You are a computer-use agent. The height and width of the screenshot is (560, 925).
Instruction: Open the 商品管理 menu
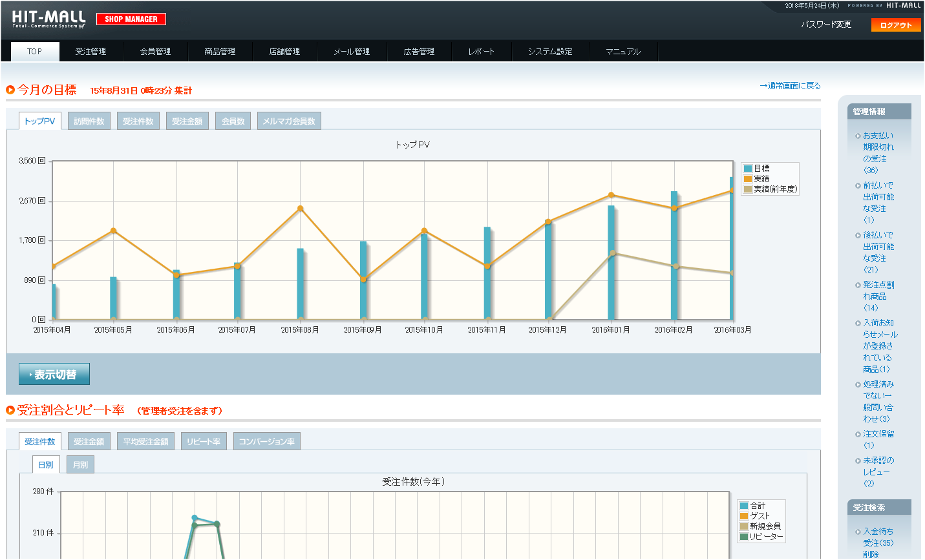(x=220, y=52)
